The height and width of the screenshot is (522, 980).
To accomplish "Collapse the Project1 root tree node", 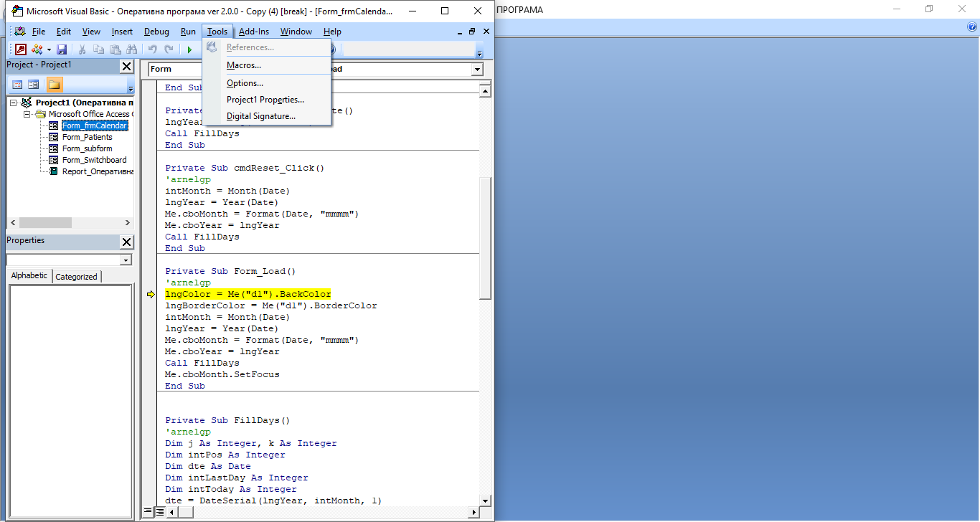I will [14, 103].
